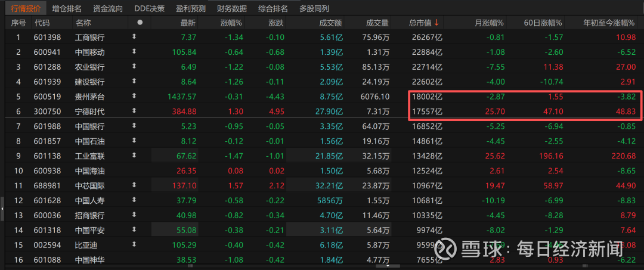The image size is (644, 270).
Task: Select the DDE决策 tab
Action: click(150, 8)
